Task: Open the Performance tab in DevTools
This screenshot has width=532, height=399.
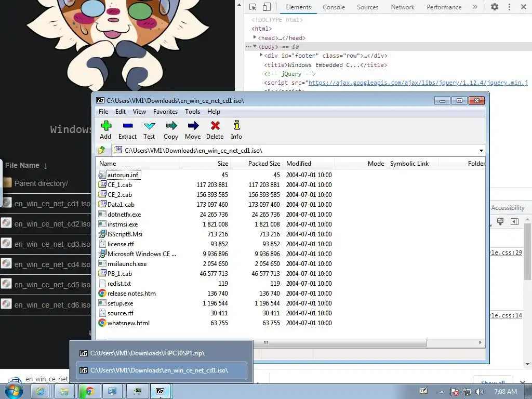Action: (444, 7)
